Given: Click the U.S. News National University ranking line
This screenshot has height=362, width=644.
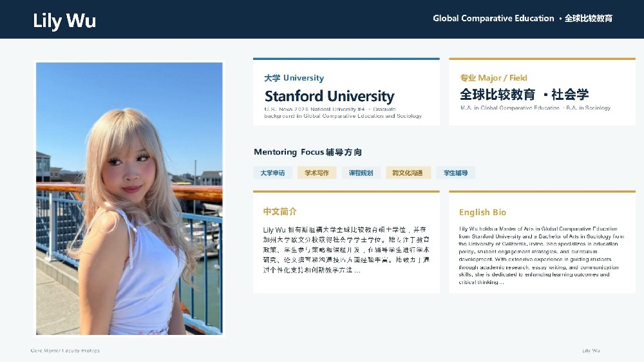Looking at the screenshot, I should 343,113.
